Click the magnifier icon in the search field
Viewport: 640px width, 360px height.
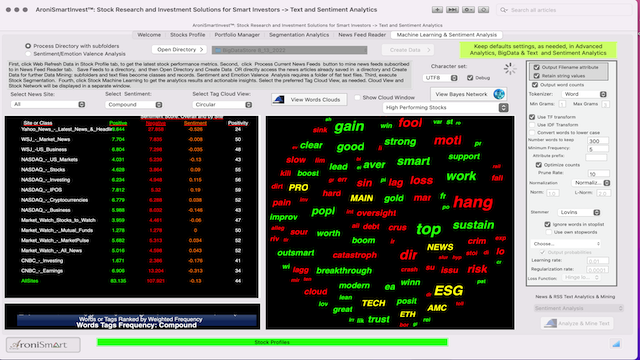(x=504, y=10)
